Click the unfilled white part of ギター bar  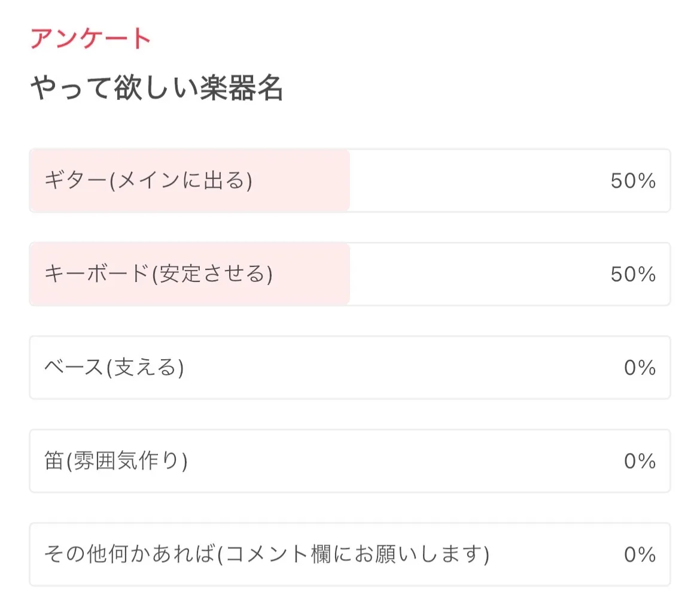(x=479, y=180)
